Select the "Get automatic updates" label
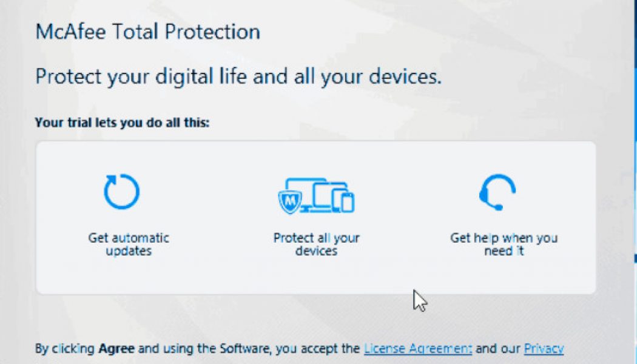This screenshot has height=364, width=637. [x=129, y=244]
